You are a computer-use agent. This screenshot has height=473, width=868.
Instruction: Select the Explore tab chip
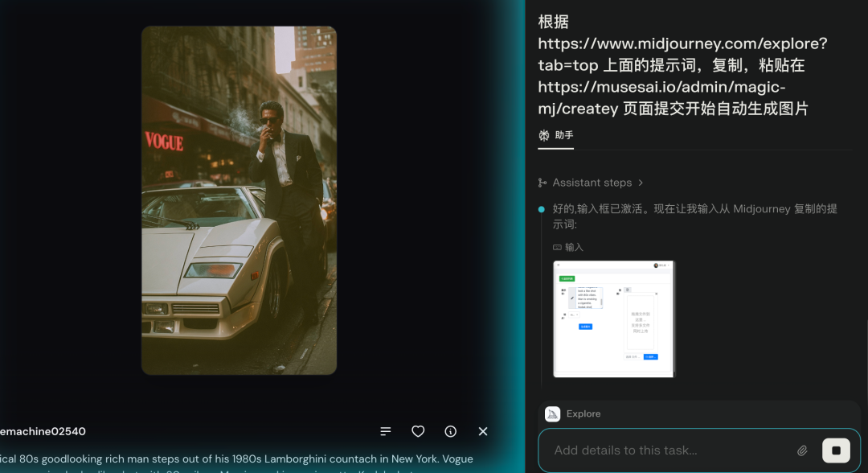click(583, 414)
